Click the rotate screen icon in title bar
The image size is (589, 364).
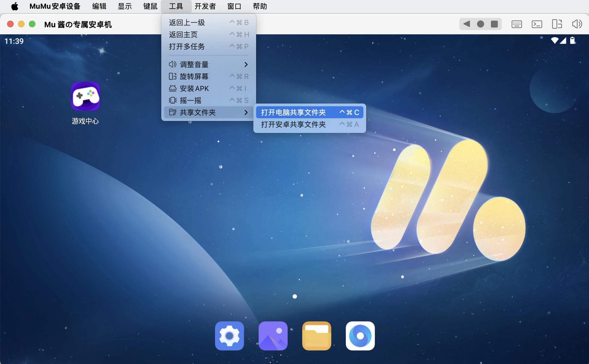point(557,24)
